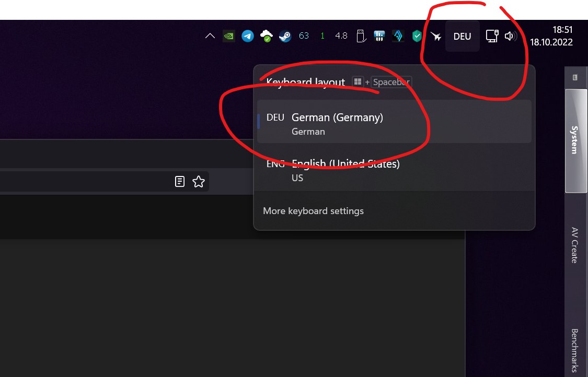Open network quick settings flyout
This screenshot has height=377, width=588.
pos(492,36)
